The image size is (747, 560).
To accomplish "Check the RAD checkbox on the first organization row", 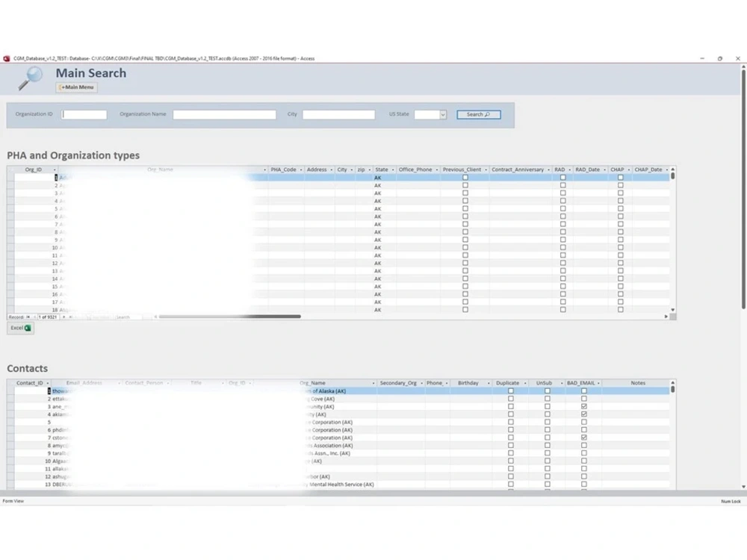I will pos(562,178).
